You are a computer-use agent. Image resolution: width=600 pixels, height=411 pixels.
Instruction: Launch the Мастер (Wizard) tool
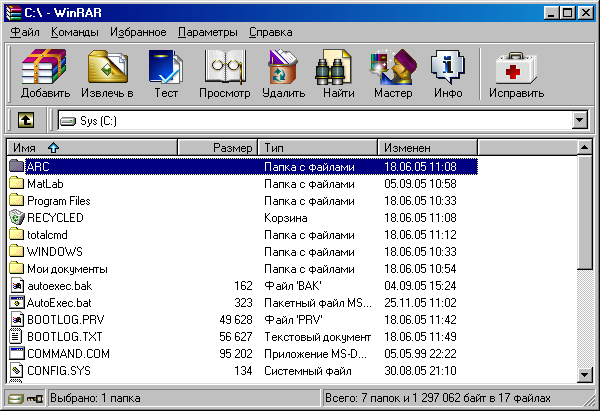coord(393,67)
